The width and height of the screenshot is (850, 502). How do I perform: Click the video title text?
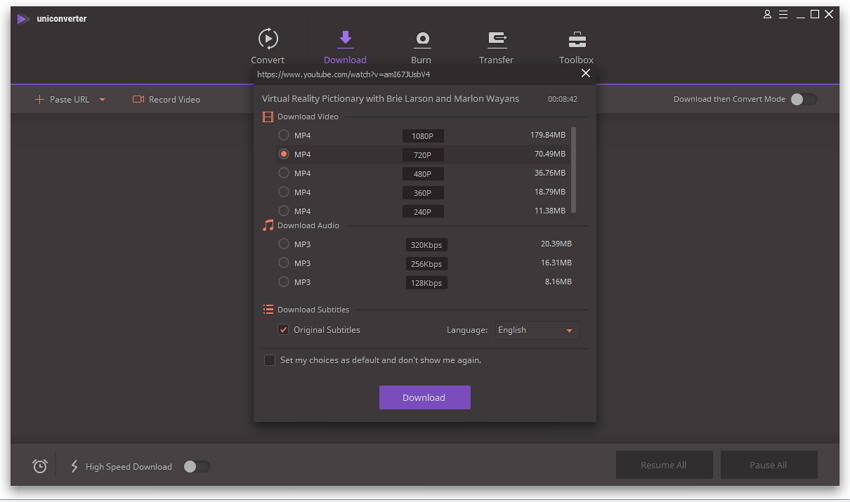click(390, 99)
